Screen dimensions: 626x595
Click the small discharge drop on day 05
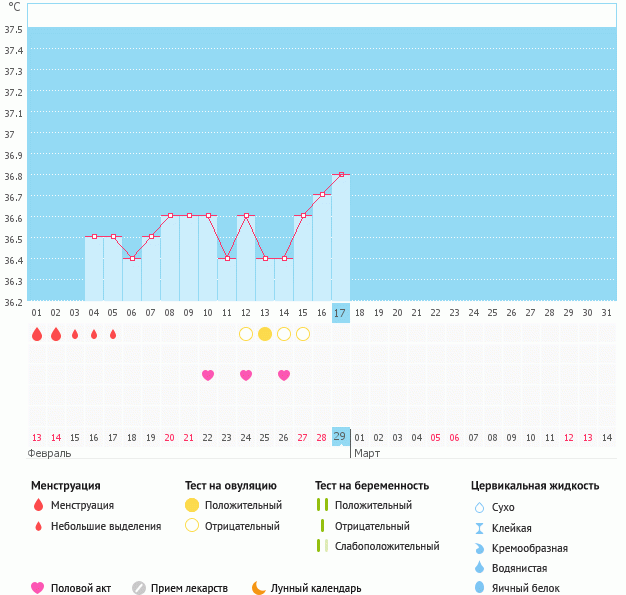113,334
